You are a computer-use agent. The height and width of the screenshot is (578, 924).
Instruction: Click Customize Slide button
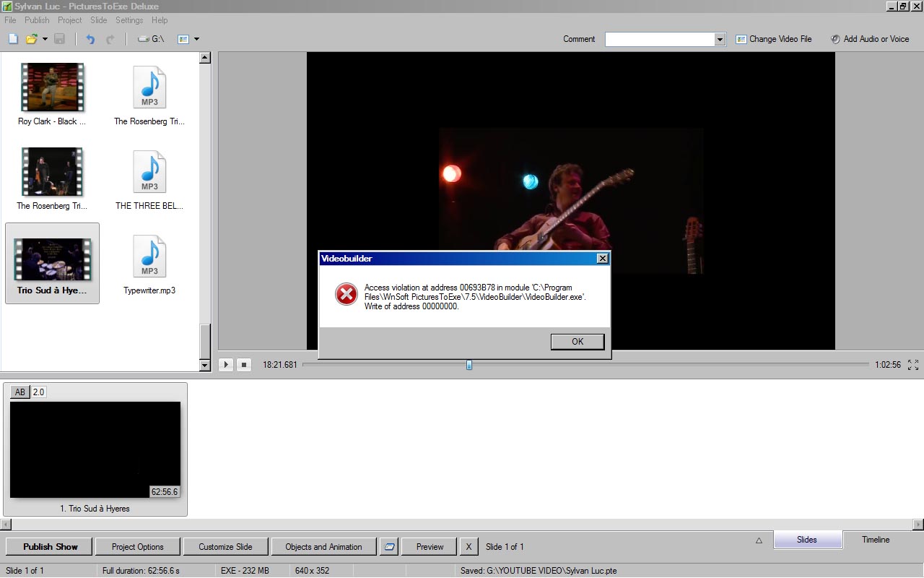pos(225,547)
